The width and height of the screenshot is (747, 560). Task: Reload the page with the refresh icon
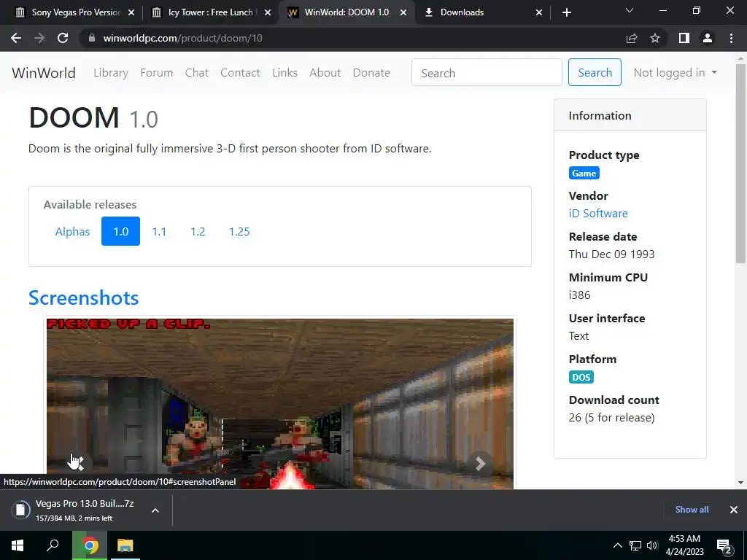[x=63, y=38]
